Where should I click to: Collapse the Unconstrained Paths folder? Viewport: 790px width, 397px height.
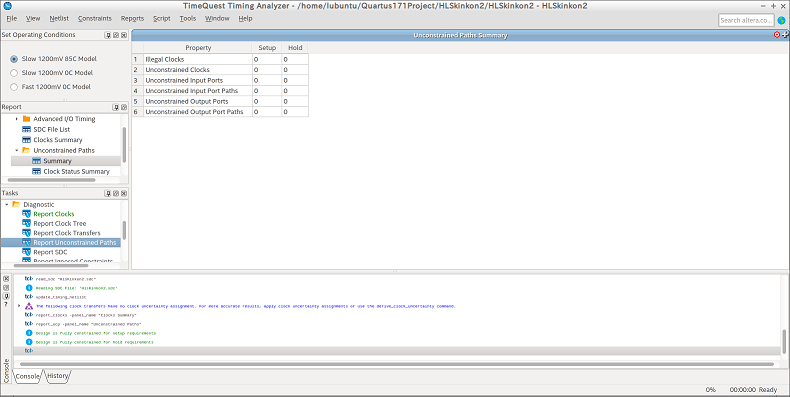pyautogui.click(x=17, y=150)
